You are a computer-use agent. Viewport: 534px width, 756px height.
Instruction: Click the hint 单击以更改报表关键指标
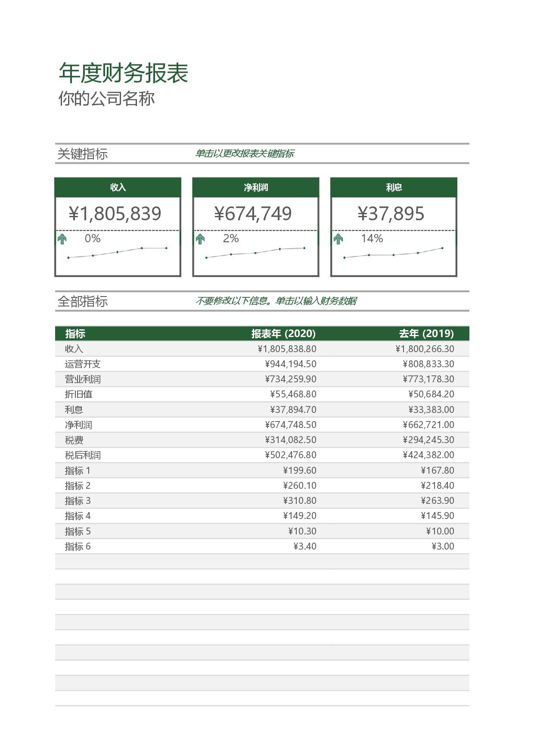click(245, 154)
